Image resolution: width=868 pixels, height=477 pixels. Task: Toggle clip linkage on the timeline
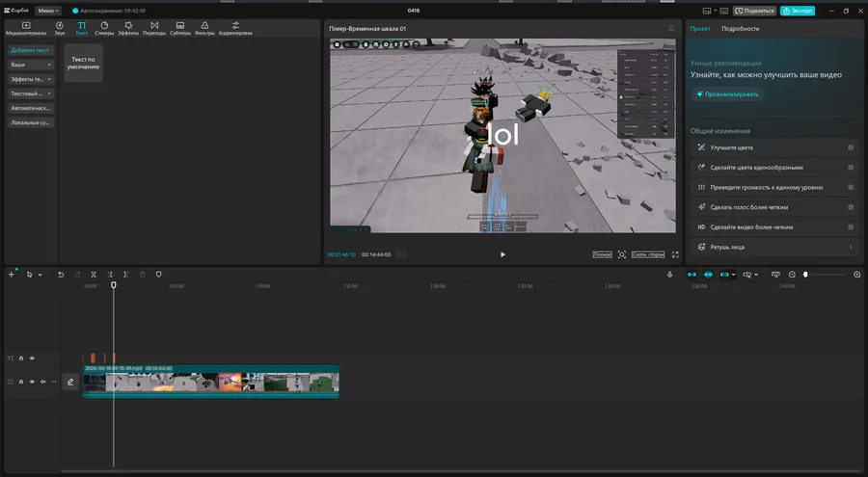[x=724, y=275]
